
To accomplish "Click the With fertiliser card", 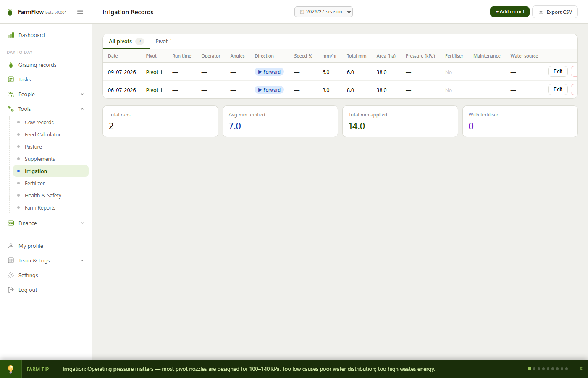I will tap(520, 121).
